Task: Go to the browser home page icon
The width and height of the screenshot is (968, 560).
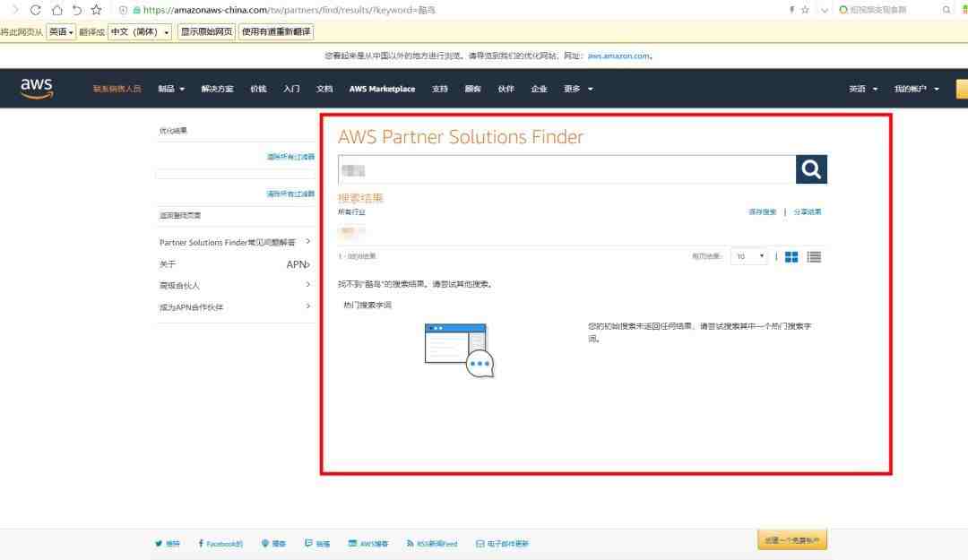Action: [x=56, y=10]
